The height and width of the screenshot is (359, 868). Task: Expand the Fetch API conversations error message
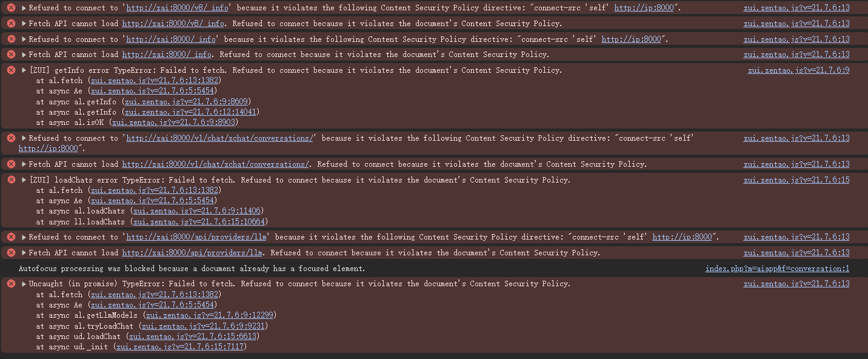click(24, 164)
